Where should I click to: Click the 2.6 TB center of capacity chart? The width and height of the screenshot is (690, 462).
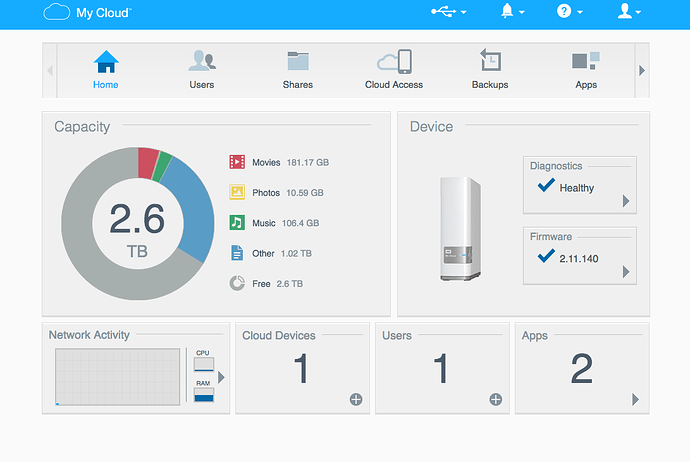(137, 230)
